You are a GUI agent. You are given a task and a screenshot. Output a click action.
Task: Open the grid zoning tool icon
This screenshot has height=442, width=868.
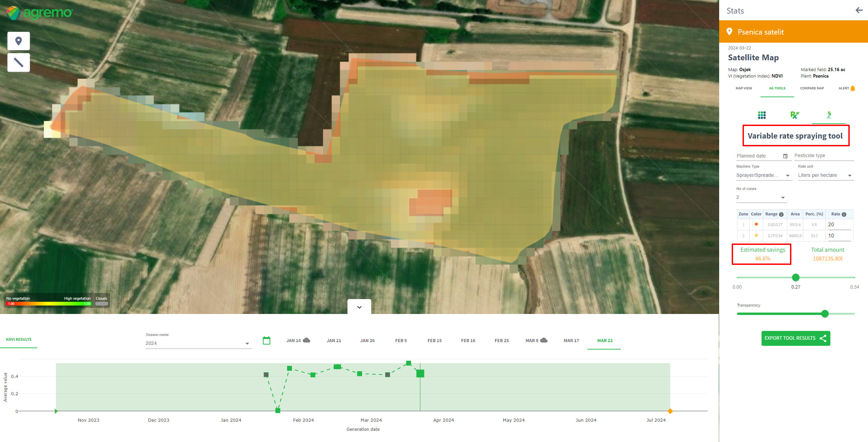(x=762, y=115)
